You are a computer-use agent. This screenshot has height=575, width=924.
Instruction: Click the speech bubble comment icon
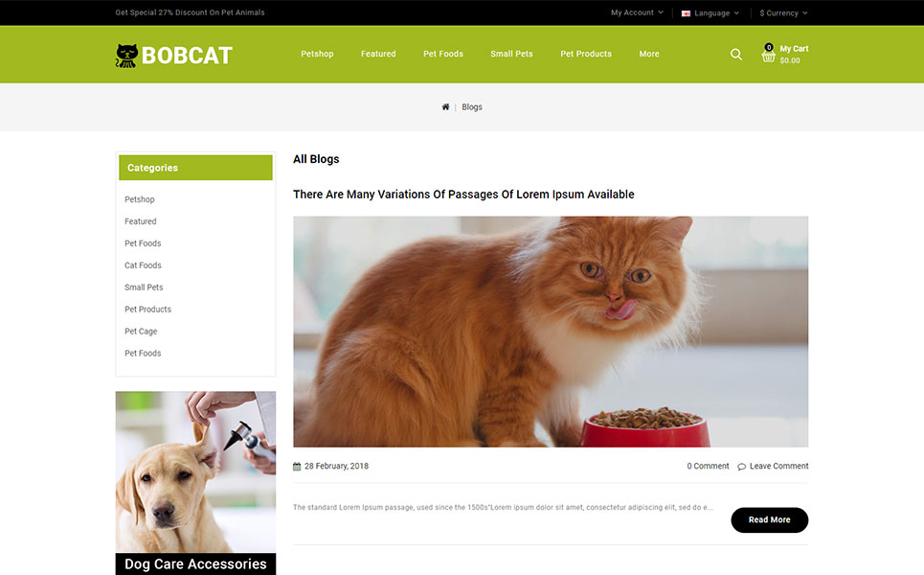tap(741, 467)
